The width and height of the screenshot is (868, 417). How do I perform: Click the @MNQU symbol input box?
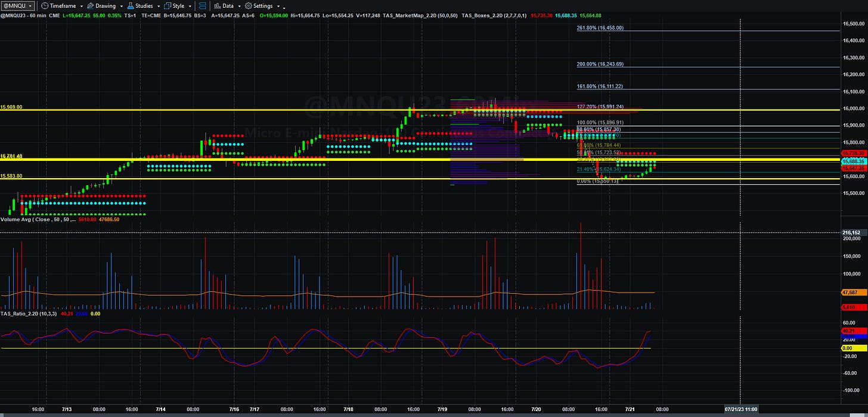pyautogui.click(x=17, y=6)
